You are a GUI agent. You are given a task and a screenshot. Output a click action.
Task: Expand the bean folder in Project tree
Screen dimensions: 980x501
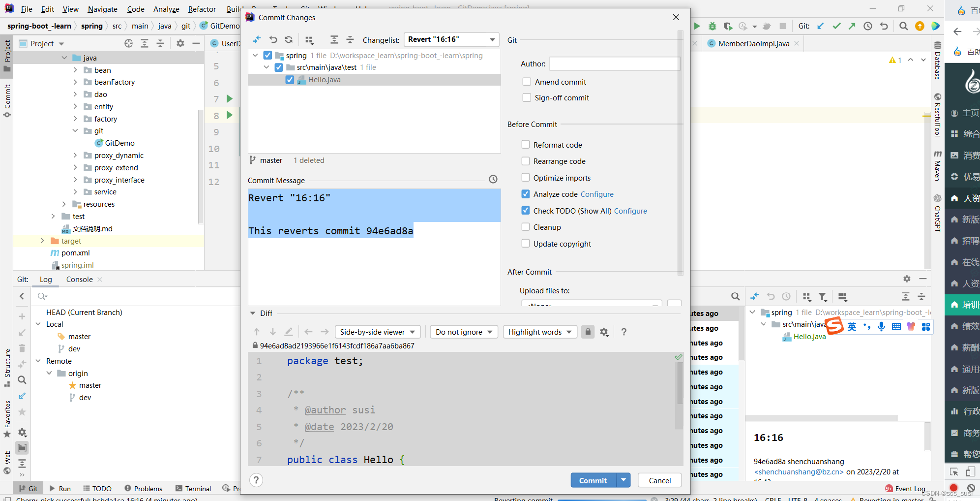(75, 70)
